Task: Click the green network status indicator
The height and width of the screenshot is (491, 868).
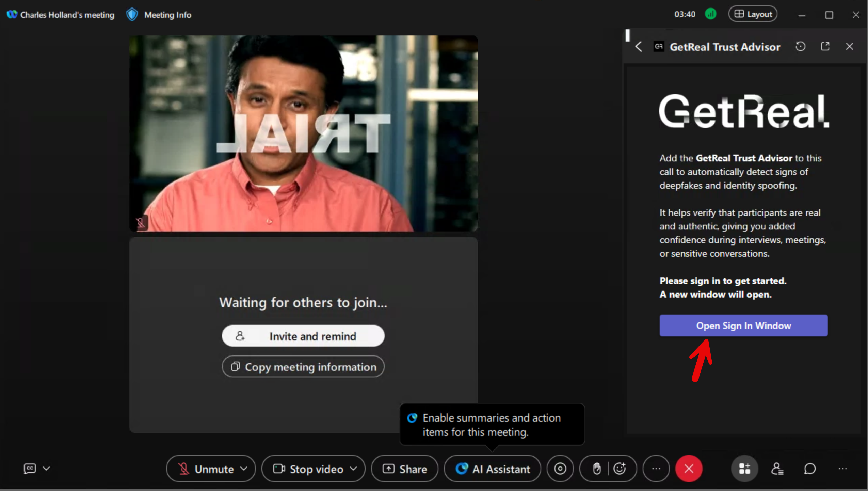Action: (x=710, y=14)
